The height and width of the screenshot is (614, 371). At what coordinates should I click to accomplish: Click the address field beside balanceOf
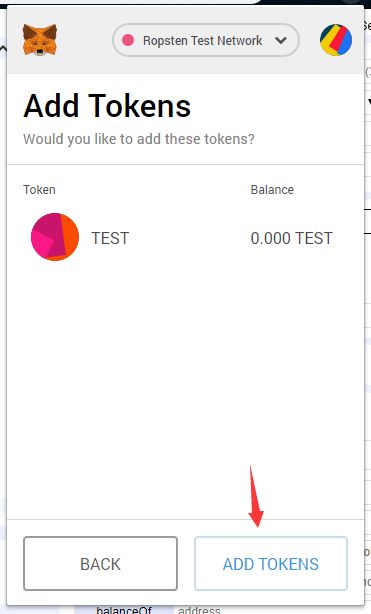pyautogui.click(x=199, y=610)
